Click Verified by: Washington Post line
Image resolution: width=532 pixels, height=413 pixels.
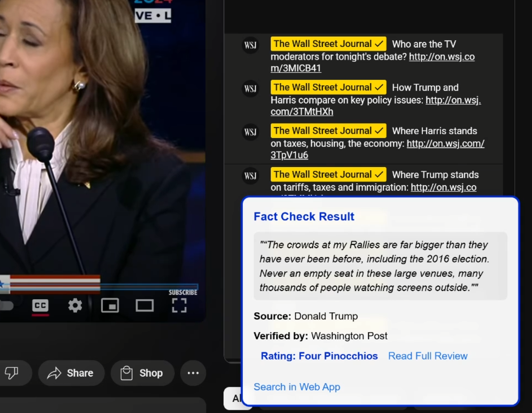point(321,336)
